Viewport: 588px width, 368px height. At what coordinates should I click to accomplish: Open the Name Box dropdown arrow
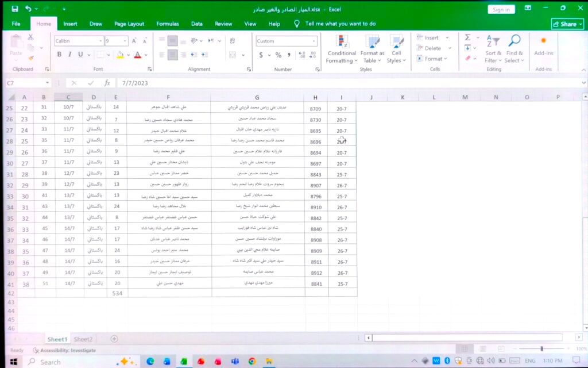point(47,83)
